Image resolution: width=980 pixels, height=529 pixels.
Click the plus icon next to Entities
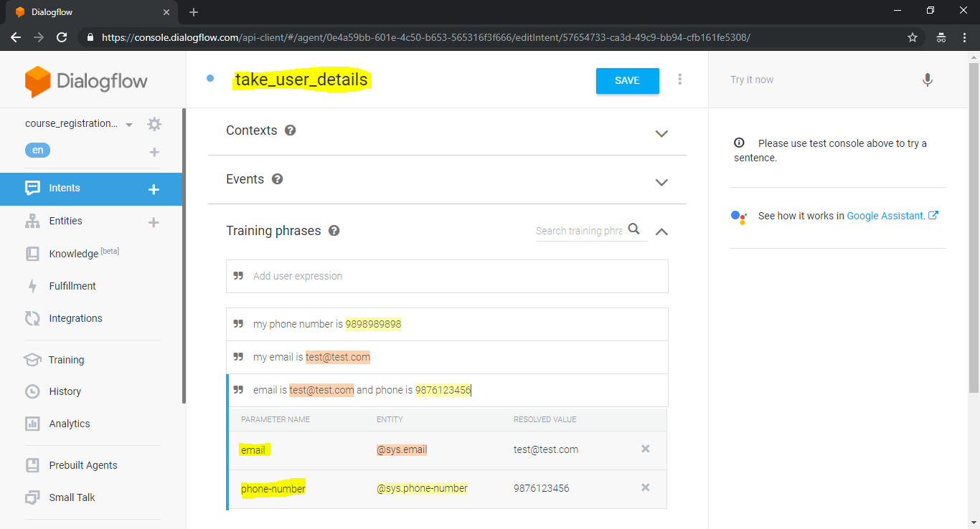[x=153, y=221]
